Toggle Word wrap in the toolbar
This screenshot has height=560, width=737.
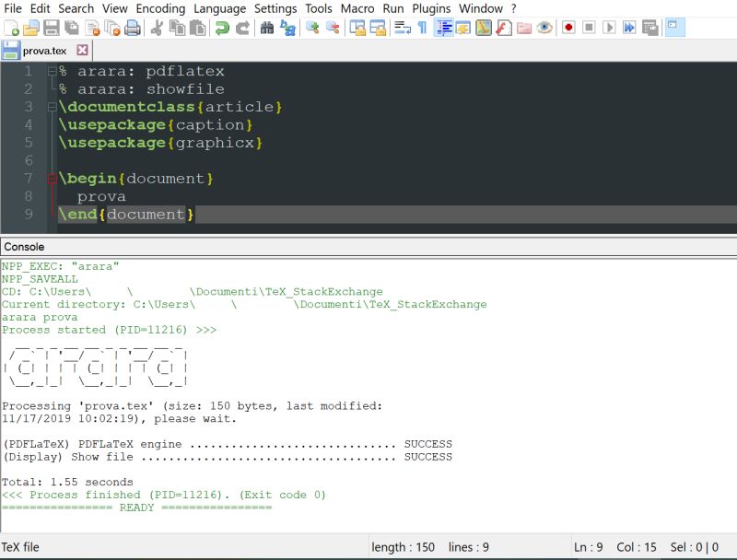(402, 28)
